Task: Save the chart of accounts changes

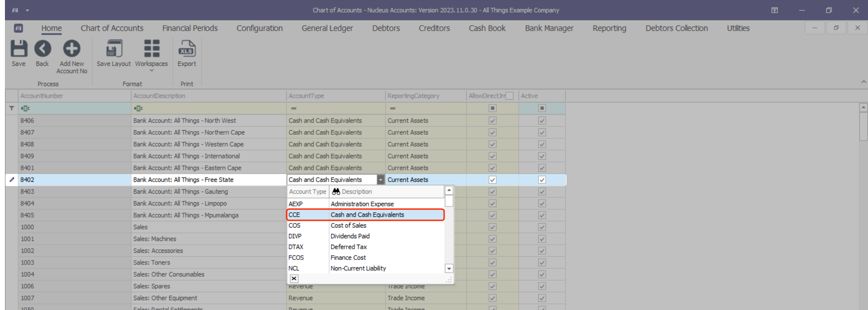Action: point(18,54)
